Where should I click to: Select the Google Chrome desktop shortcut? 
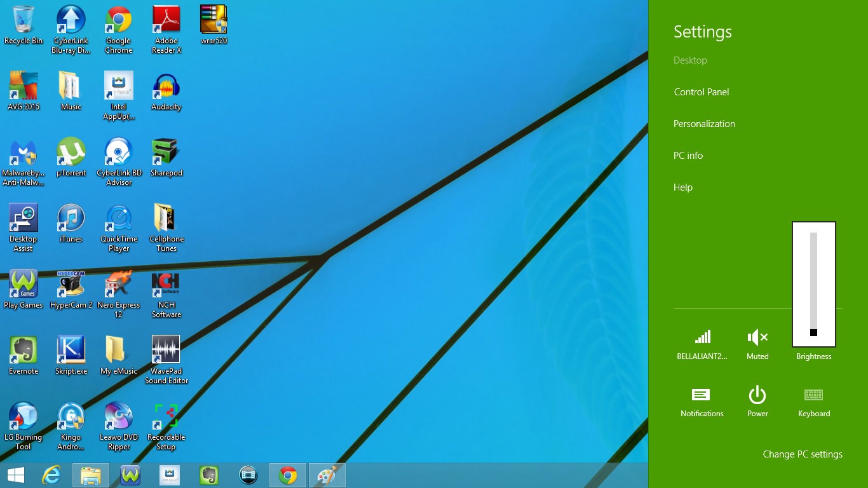[x=119, y=30]
